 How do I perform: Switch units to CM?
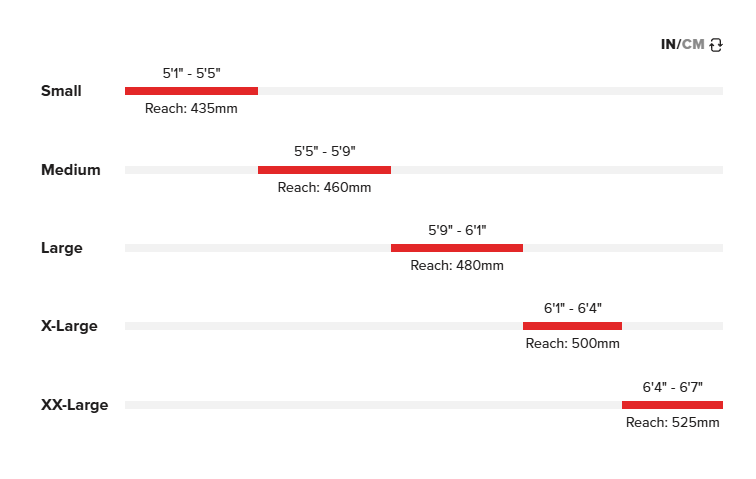coord(693,45)
